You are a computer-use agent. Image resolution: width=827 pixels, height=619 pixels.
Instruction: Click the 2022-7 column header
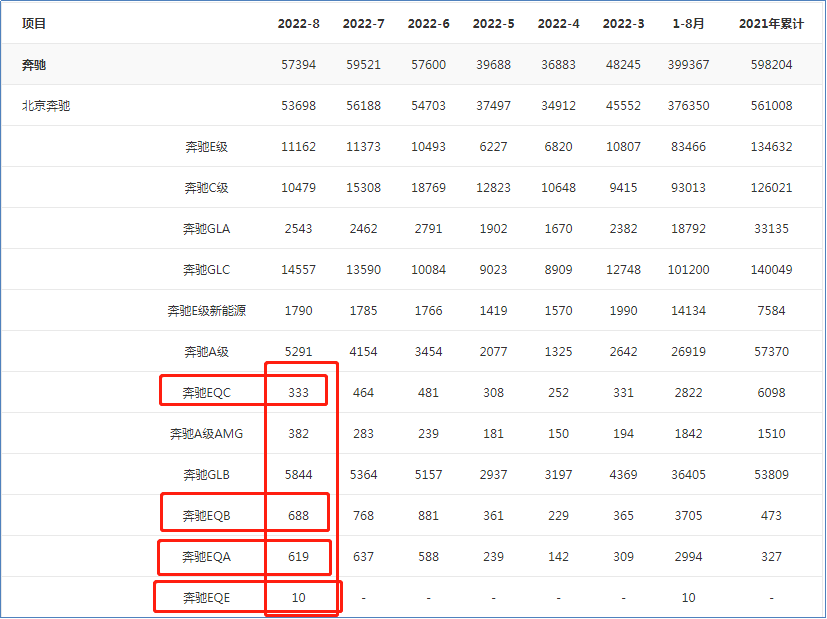363,24
